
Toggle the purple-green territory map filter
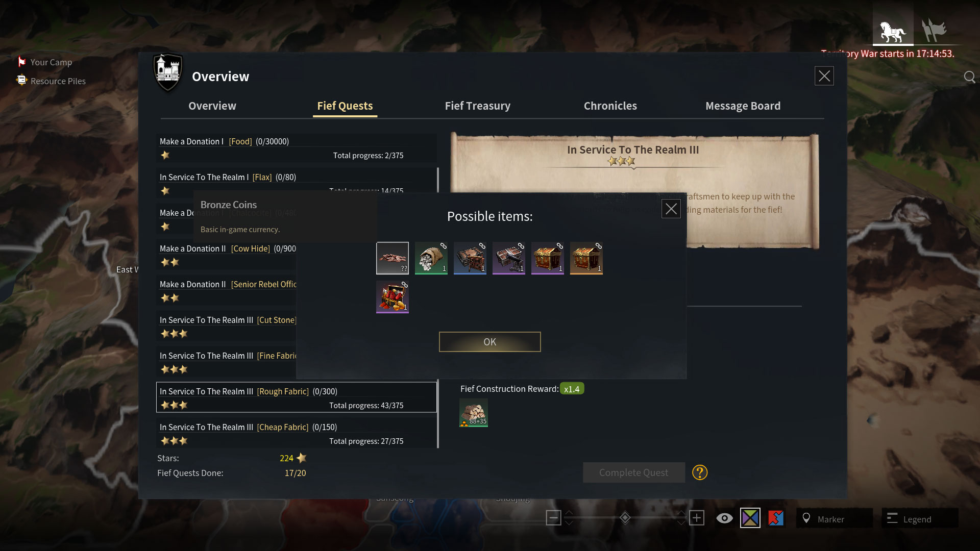750,518
